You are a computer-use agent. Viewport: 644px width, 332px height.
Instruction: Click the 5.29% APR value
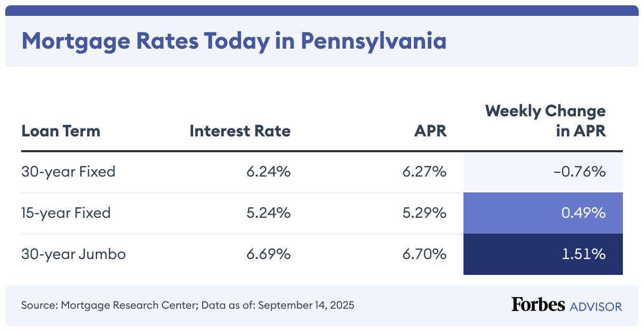click(x=425, y=213)
